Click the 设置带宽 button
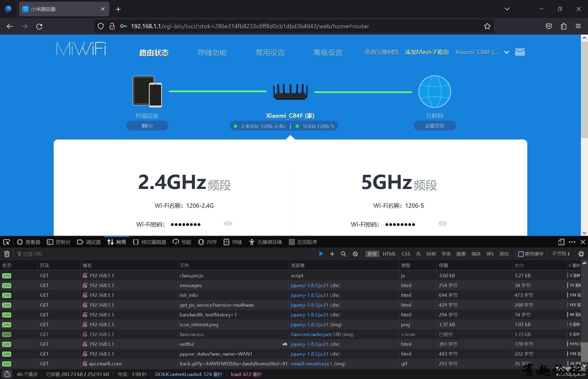The height and width of the screenshot is (379, 588). click(x=434, y=126)
